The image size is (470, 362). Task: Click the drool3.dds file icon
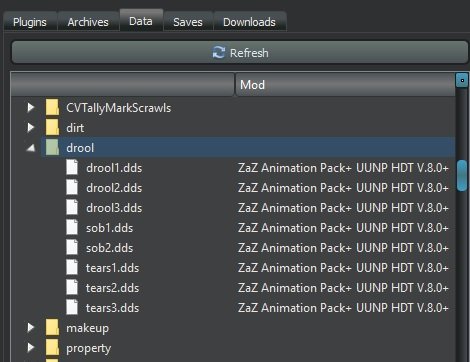(x=72, y=207)
